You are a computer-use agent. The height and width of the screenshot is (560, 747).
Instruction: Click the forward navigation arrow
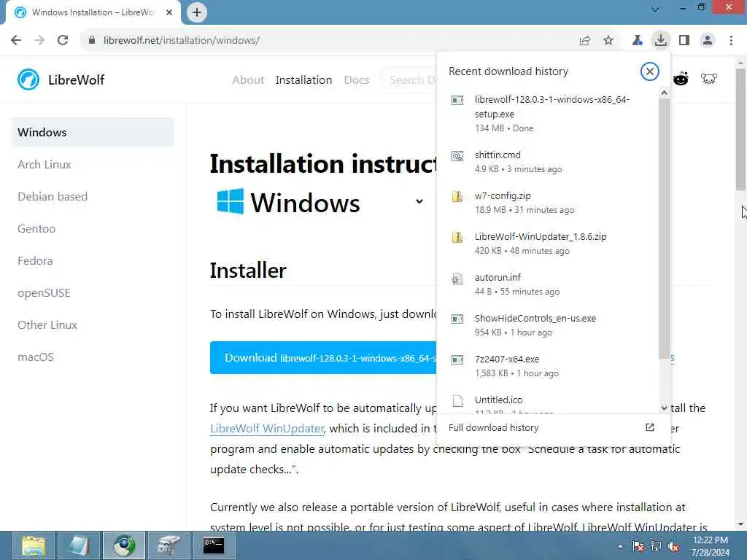[39, 40]
